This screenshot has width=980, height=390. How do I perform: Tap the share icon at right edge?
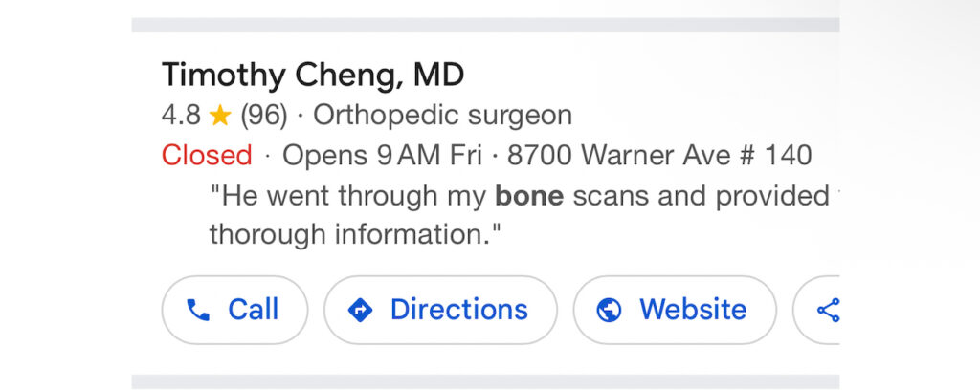click(827, 310)
